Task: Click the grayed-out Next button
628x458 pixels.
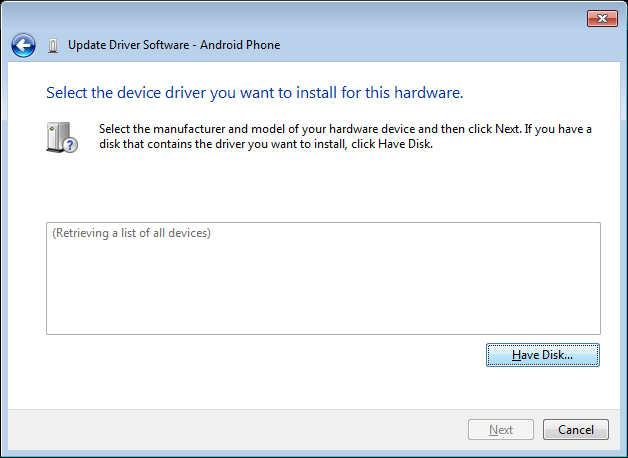Action: 501,430
